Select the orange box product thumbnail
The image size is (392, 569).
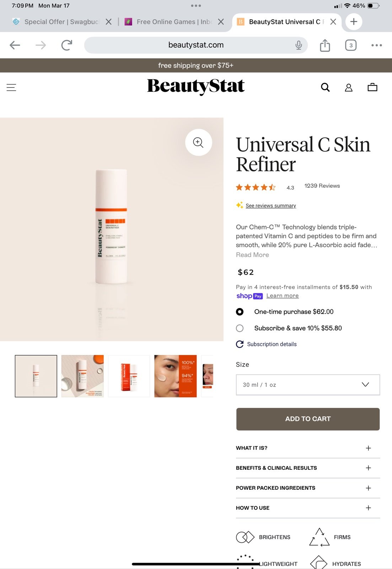[x=129, y=376]
